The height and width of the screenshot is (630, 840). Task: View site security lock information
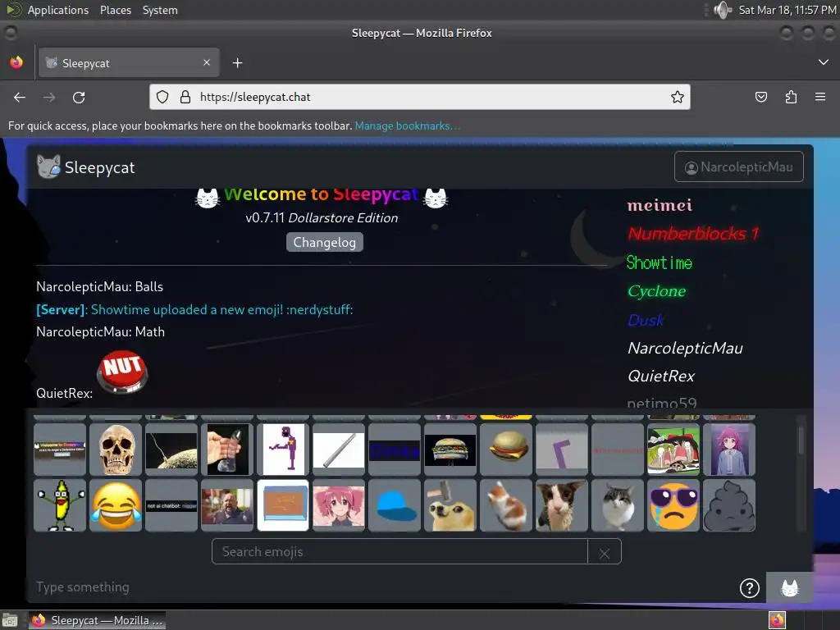point(185,97)
